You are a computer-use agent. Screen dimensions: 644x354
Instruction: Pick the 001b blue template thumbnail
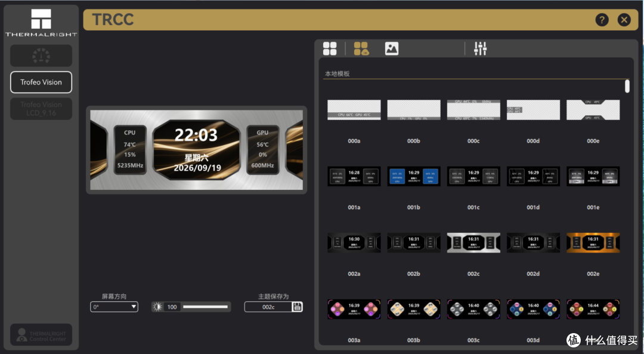click(414, 176)
